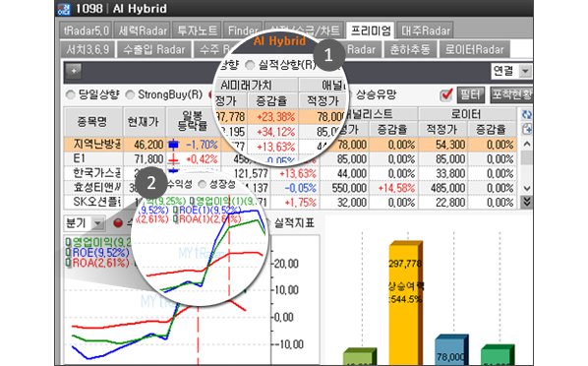Click the double-down arrow icon at the table's bottom
588x366 pixels.
[x=527, y=202]
